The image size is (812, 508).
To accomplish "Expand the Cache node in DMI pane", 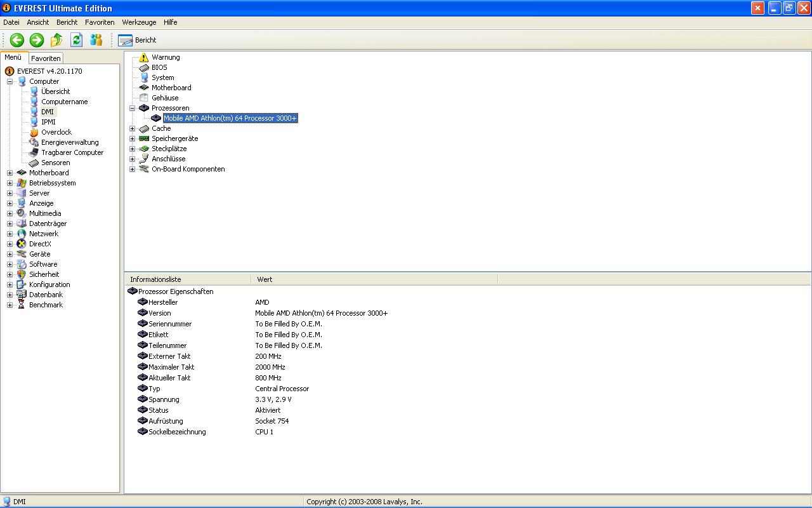I will (x=132, y=128).
